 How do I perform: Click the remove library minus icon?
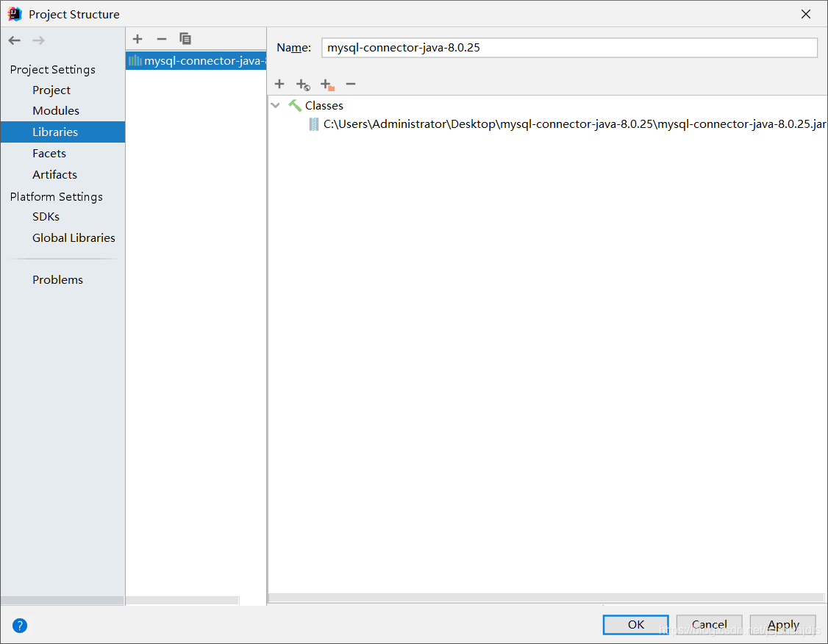pyautogui.click(x=161, y=38)
